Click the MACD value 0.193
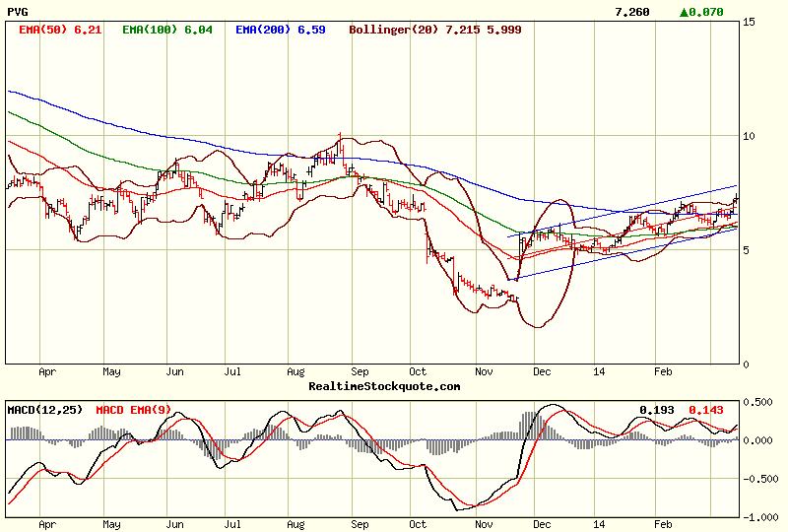This screenshot has width=788, height=532. point(656,410)
